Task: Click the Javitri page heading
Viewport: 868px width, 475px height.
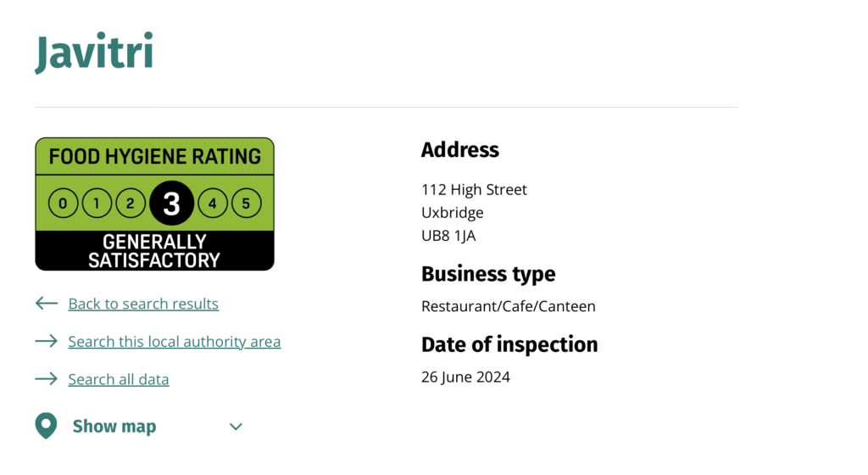Action: point(94,53)
